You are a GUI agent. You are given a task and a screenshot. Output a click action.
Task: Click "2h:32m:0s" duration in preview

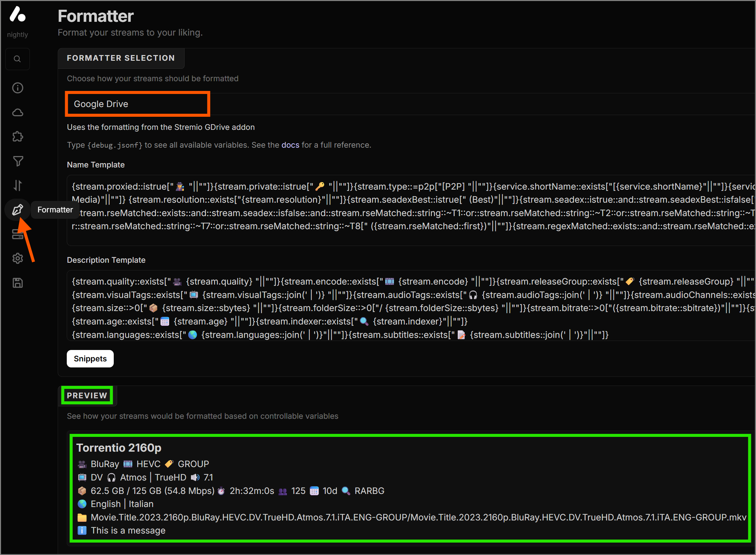252,491
